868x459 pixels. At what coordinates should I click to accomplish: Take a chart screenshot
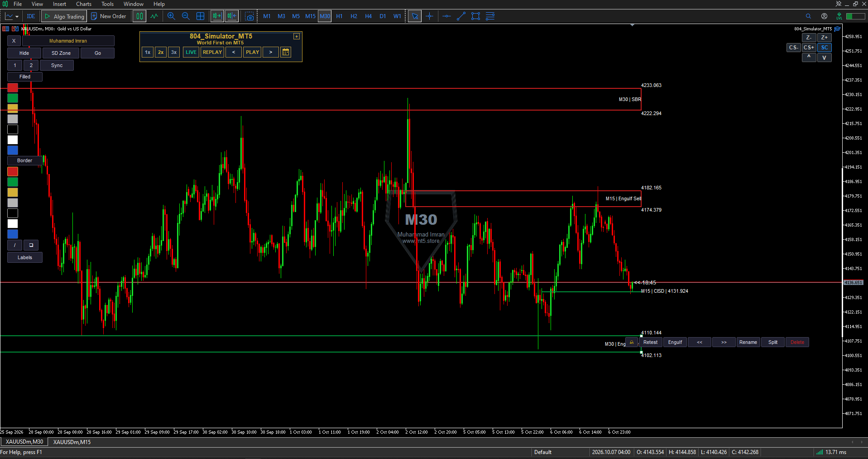coord(249,16)
